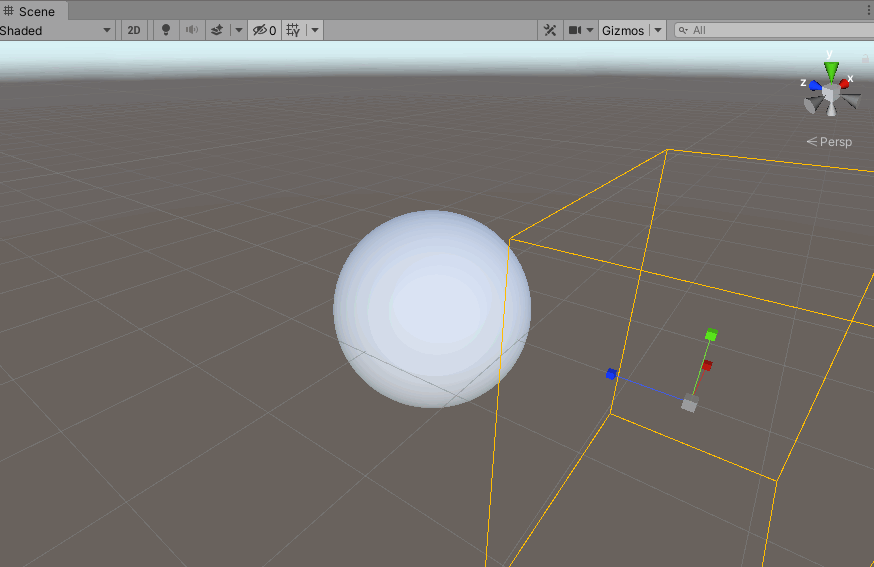Select the white sphere object

[432, 309]
